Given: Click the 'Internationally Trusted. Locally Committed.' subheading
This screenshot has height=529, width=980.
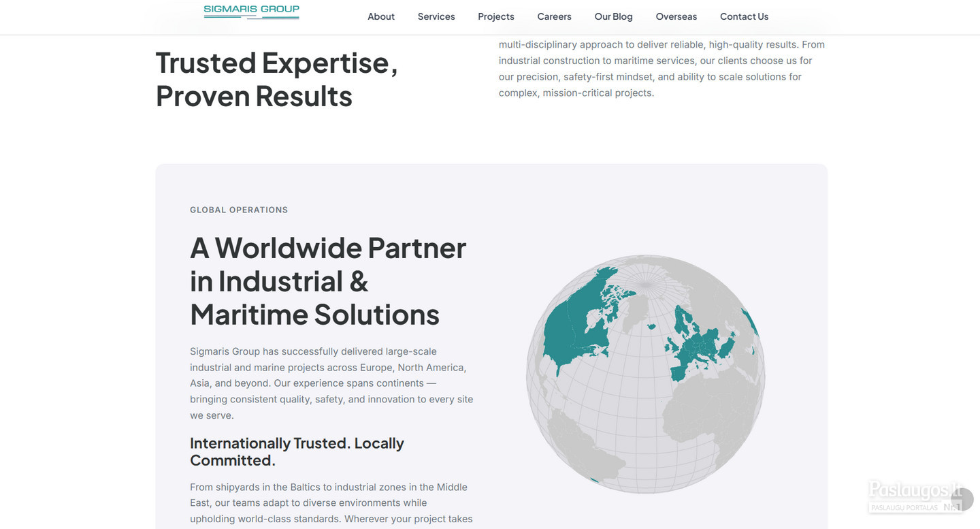Looking at the screenshot, I should pyautogui.click(x=297, y=451).
